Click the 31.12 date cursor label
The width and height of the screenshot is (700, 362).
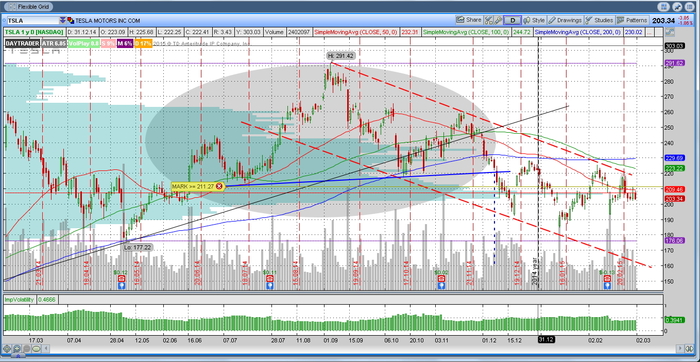pyautogui.click(x=546, y=339)
